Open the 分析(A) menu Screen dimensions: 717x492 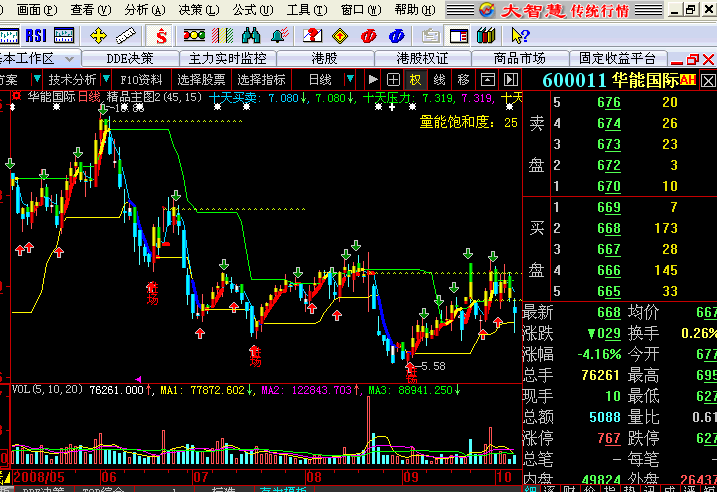tap(144, 10)
